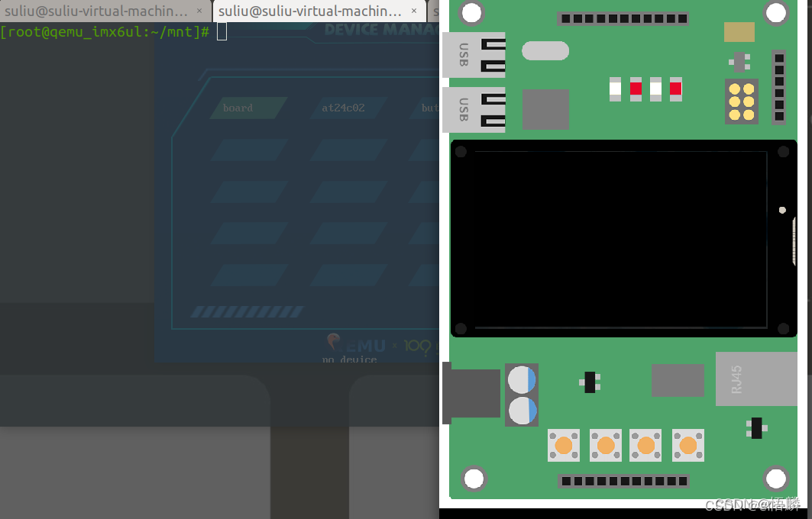Push the second orange tactile button from the left
Image resolution: width=812 pixels, height=519 pixels.
click(x=606, y=445)
